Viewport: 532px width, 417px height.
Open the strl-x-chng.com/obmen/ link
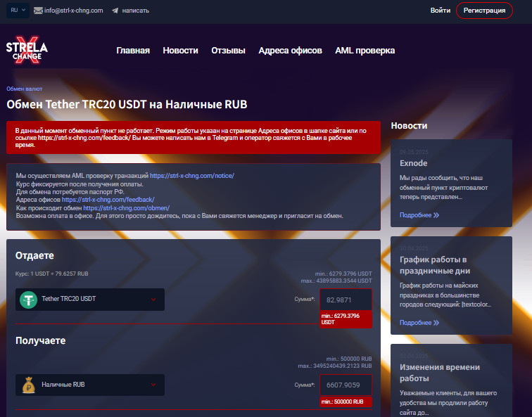[126, 208]
